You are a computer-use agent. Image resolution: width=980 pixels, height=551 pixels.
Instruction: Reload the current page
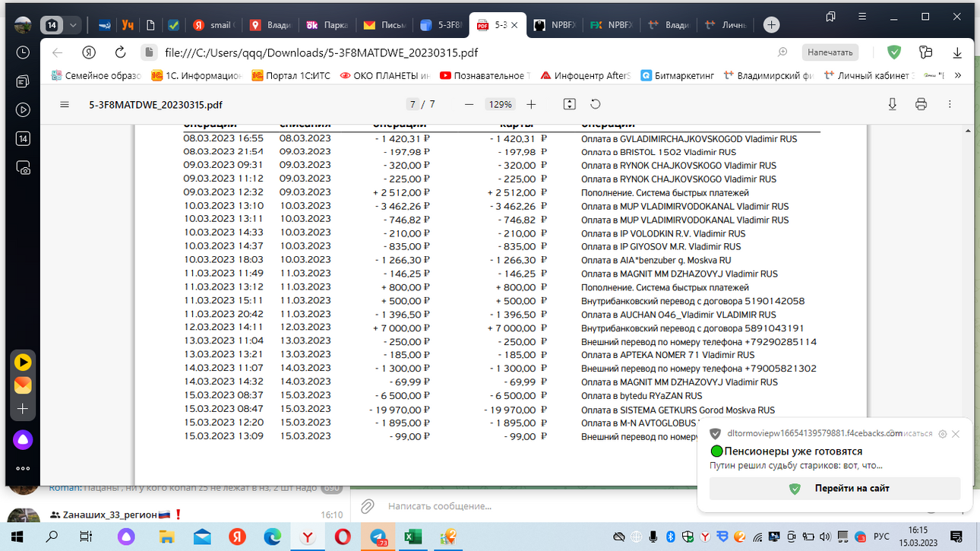(120, 52)
